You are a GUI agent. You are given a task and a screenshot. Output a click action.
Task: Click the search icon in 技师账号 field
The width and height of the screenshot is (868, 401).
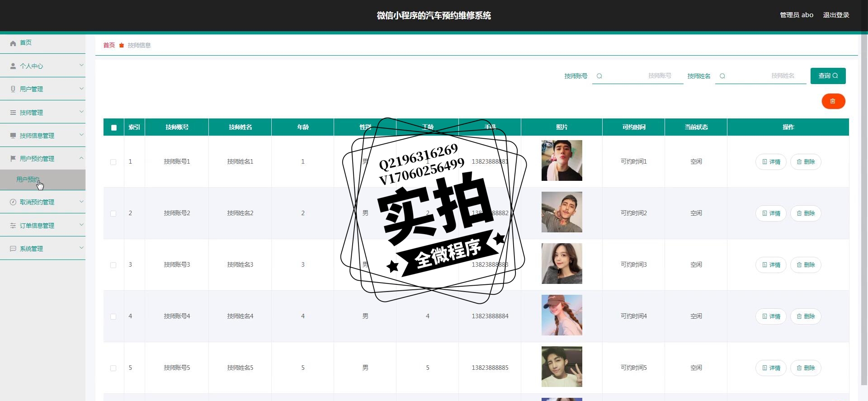coord(599,76)
